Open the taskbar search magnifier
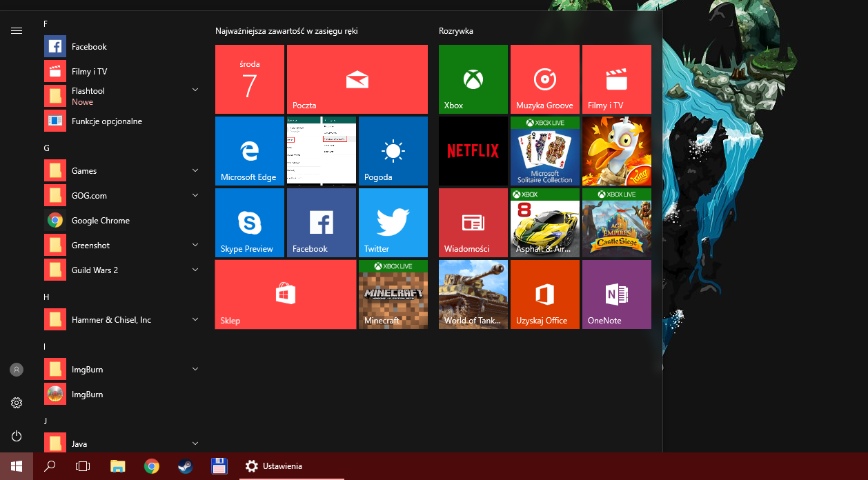This screenshot has width=868, height=480. (x=50, y=466)
